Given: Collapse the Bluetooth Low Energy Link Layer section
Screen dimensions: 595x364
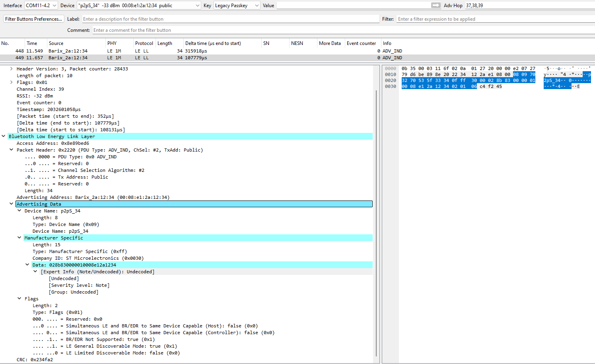Looking at the screenshot, I should (x=3, y=136).
